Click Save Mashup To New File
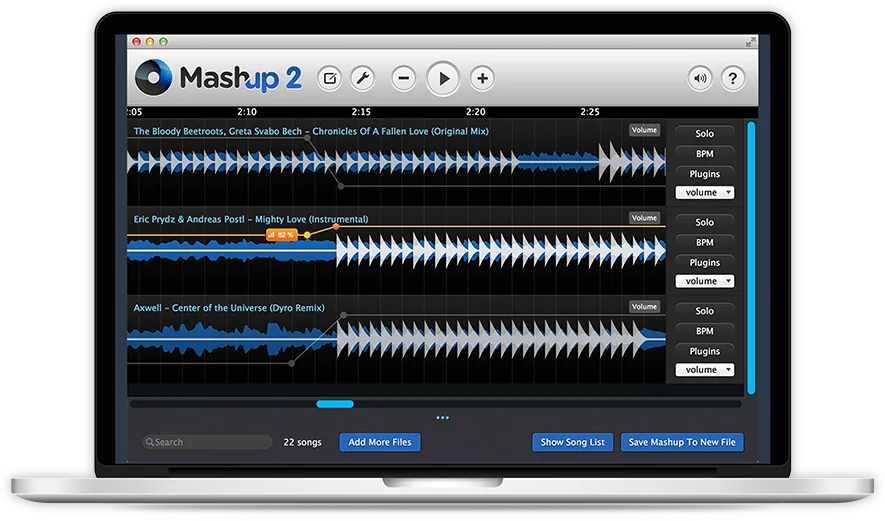 682,442
